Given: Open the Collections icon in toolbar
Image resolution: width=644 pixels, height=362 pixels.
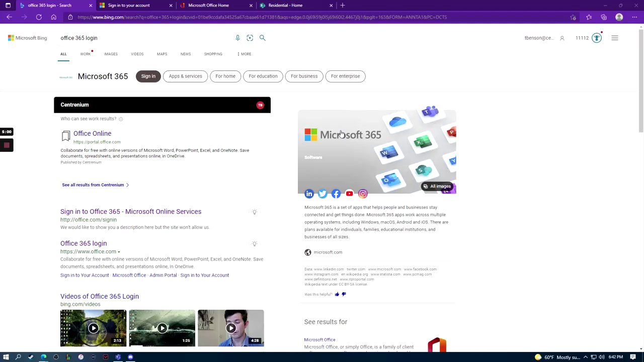Looking at the screenshot, I should [604, 17].
